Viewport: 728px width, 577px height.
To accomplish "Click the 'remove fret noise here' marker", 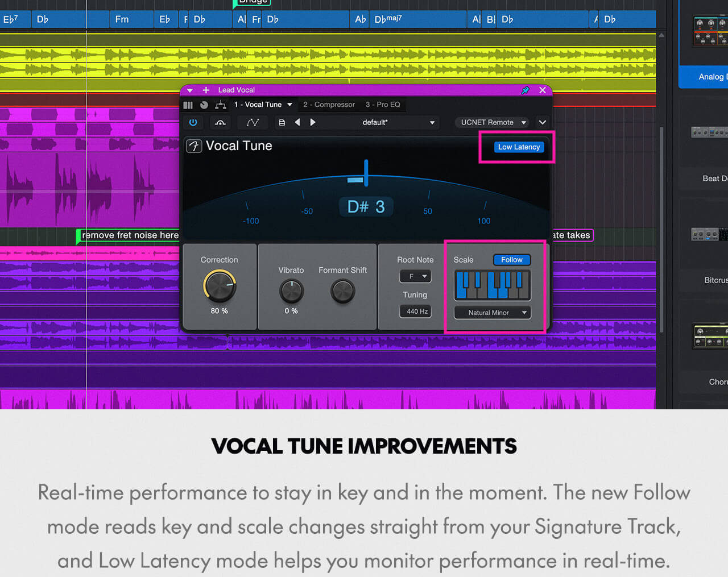I will point(129,235).
